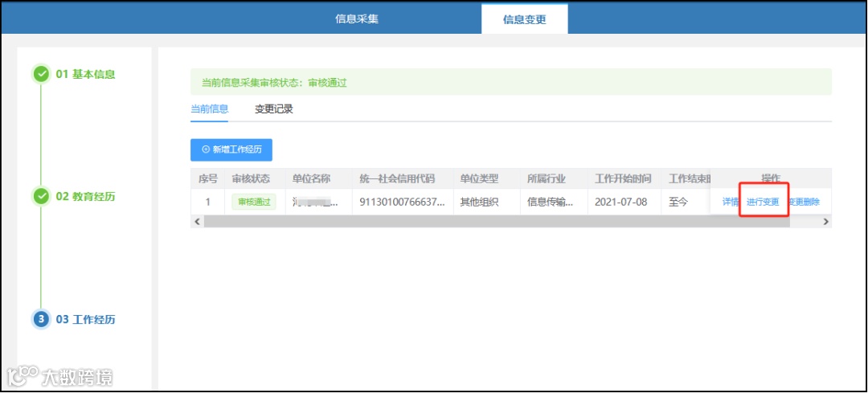The width and height of the screenshot is (868, 393).
Task: Select the 信息变更 top tab
Action: [524, 19]
